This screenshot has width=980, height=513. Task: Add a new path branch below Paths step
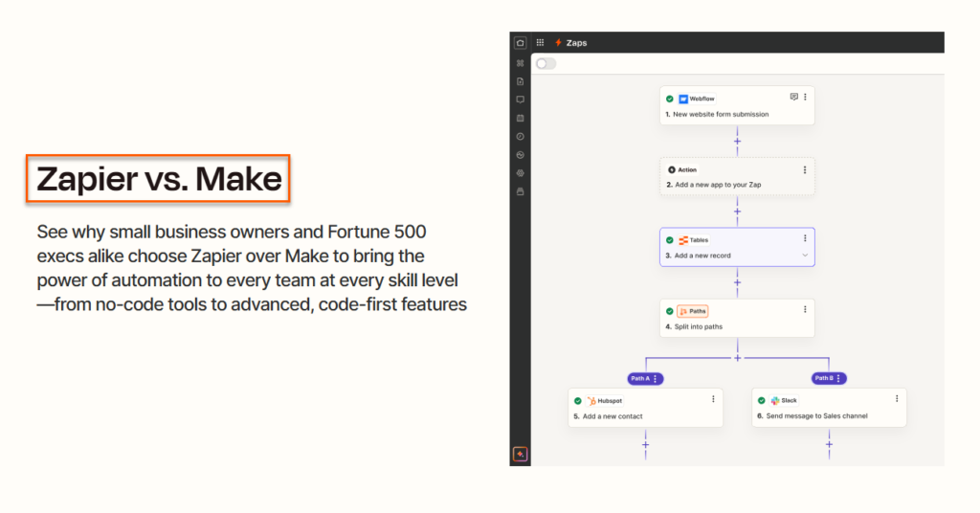point(738,358)
